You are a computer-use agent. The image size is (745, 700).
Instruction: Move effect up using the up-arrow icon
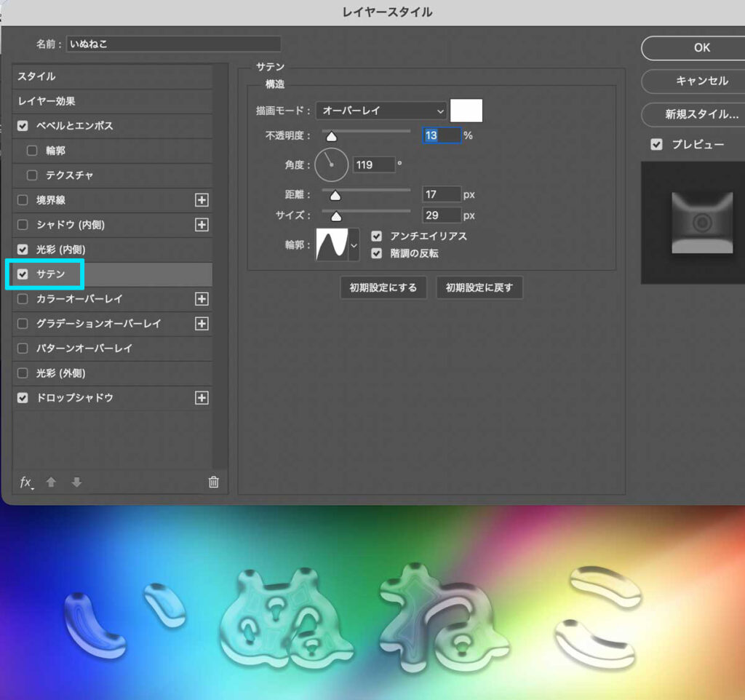pyautogui.click(x=50, y=482)
